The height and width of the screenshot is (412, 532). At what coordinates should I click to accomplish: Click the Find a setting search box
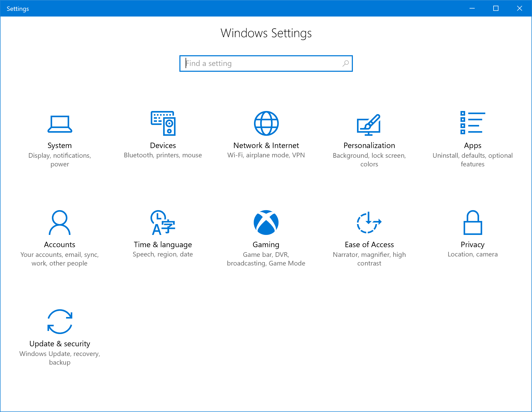click(266, 64)
